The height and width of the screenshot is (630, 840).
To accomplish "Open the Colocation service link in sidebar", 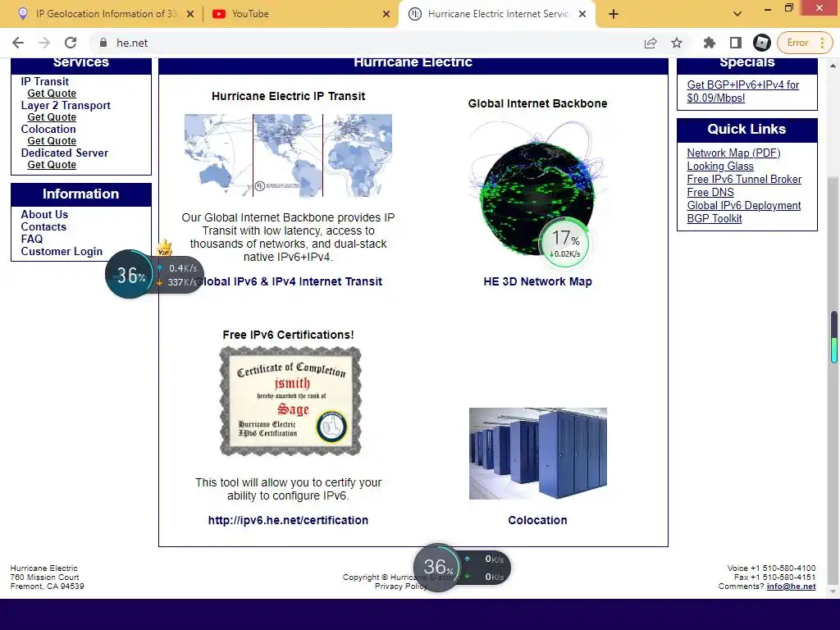I will [x=48, y=129].
